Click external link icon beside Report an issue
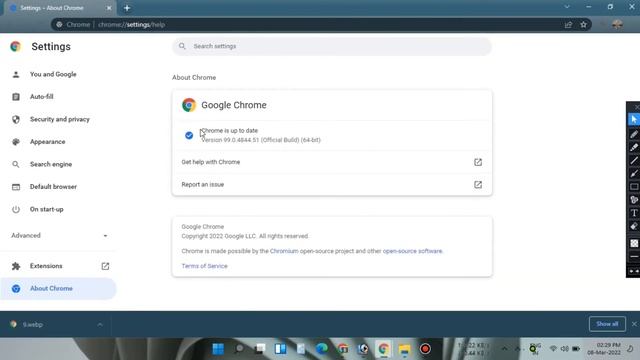 click(x=478, y=184)
